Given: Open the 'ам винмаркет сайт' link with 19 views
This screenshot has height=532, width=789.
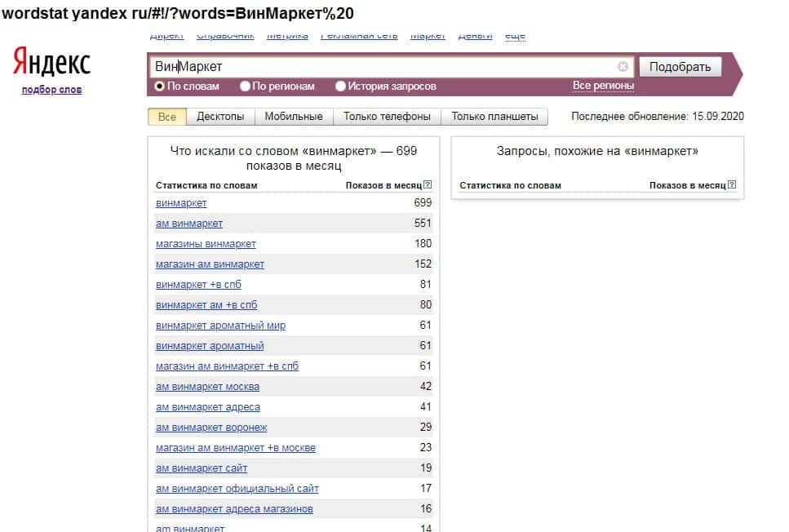Looking at the screenshot, I should click(202, 468).
